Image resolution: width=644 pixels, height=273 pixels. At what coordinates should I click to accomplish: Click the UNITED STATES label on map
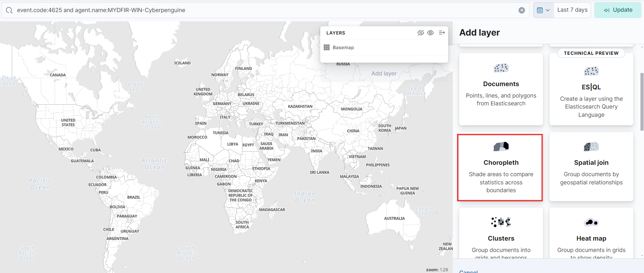pos(68,122)
